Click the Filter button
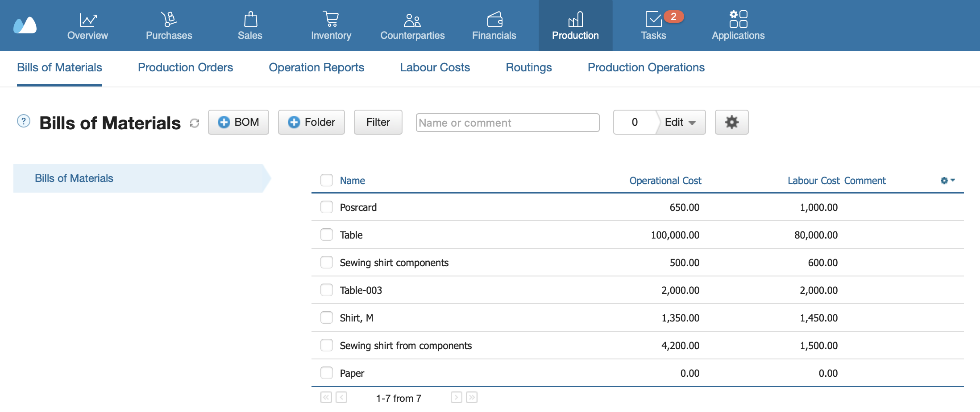Viewport: 980px width, 412px height. pyautogui.click(x=378, y=122)
